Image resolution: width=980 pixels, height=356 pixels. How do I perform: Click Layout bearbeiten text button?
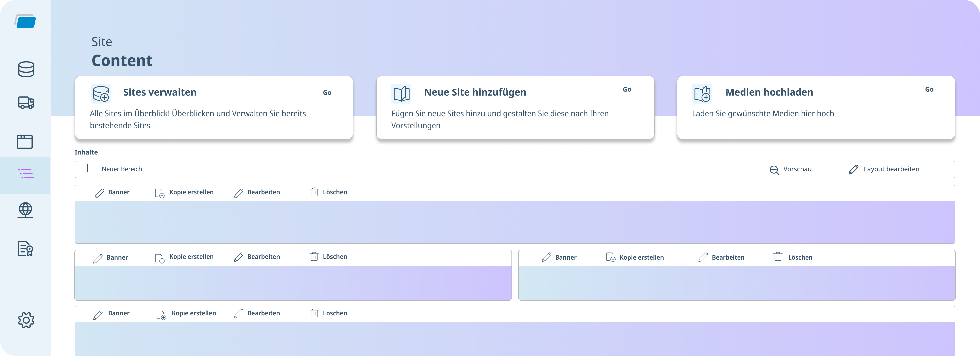point(891,169)
